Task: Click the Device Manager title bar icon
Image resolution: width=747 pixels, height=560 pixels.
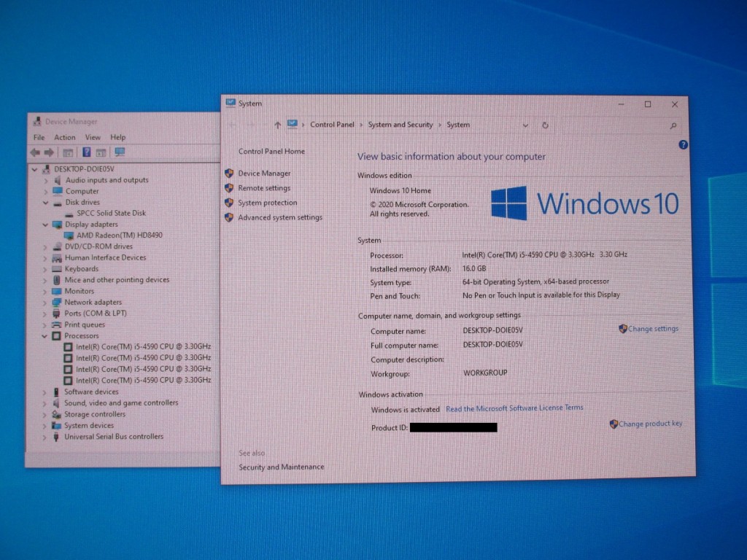Action: tap(36, 122)
